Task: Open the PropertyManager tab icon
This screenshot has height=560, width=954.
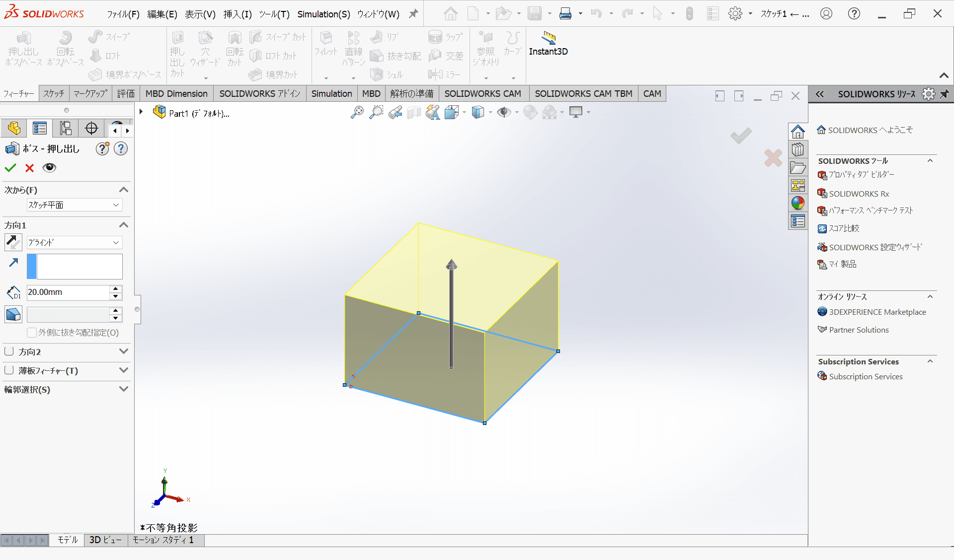Action: (x=40, y=129)
